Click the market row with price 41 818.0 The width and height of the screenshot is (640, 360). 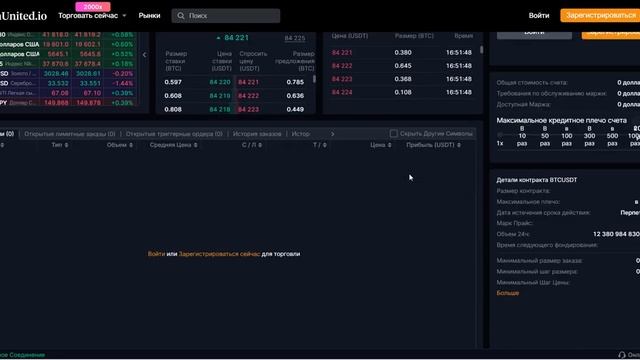[67, 34]
